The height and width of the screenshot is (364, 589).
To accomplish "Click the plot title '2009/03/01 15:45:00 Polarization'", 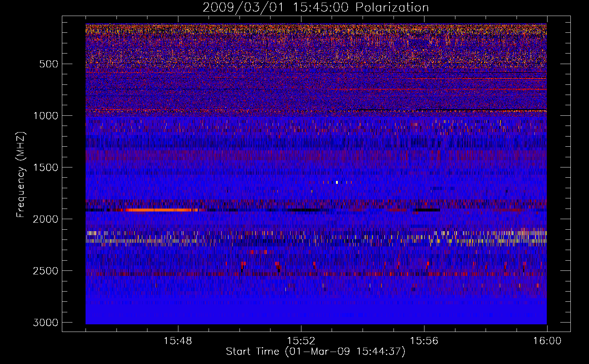I will pyautogui.click(x=316, y=7).
